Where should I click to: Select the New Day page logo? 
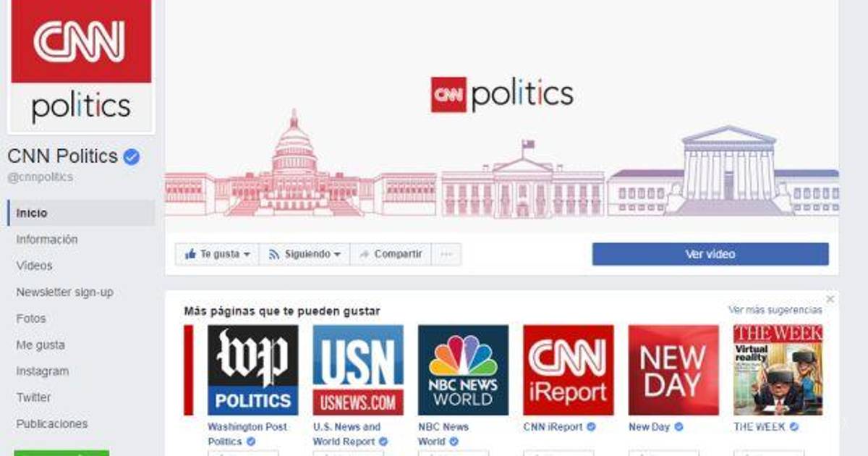(x=673, y=370)
